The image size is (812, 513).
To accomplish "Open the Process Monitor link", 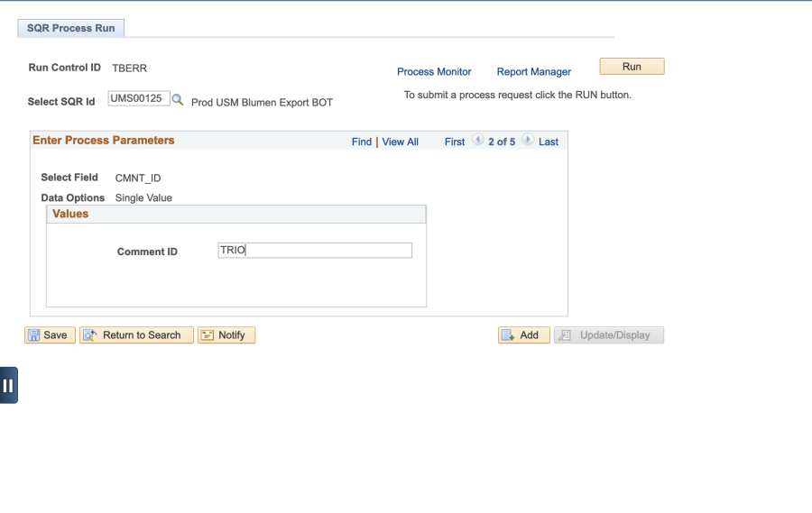I will tap(434, 72).
